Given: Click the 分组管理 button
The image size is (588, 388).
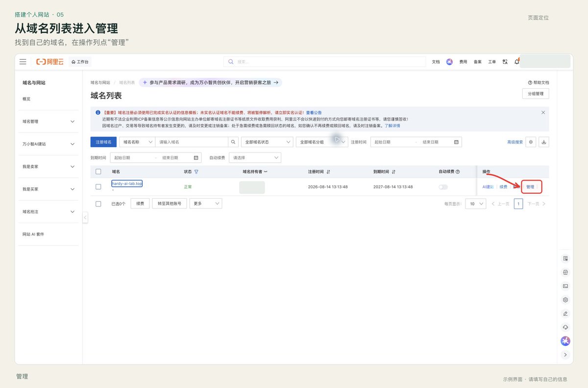Looking at the screenshot, I should [x=536, y=94].
